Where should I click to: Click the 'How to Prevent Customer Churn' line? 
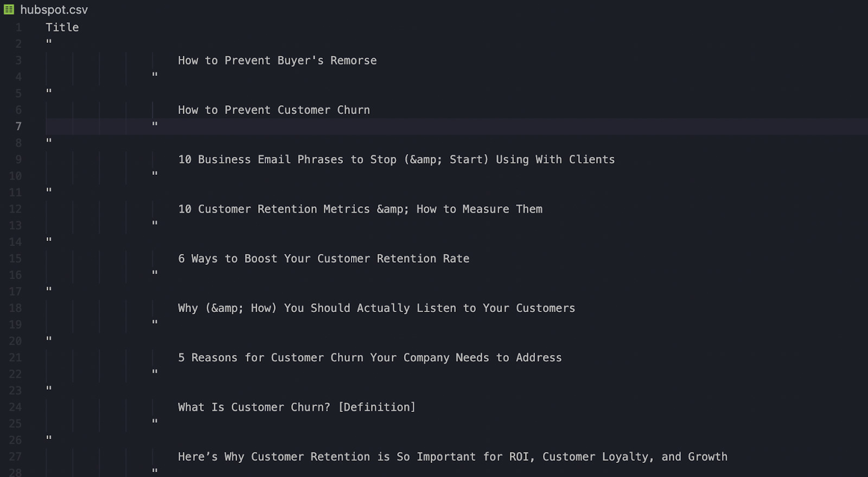click(x=274, y=110)
